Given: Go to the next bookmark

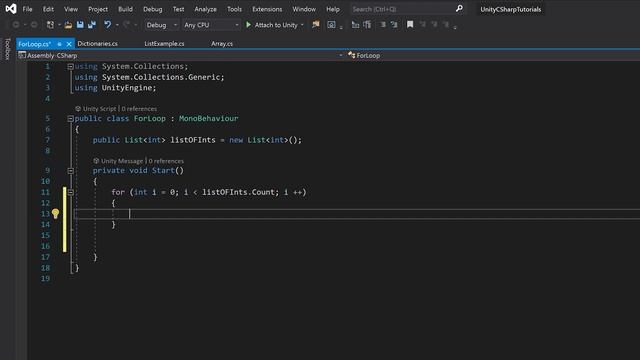Looking at the screenshot, I should (x=434, y=25).
